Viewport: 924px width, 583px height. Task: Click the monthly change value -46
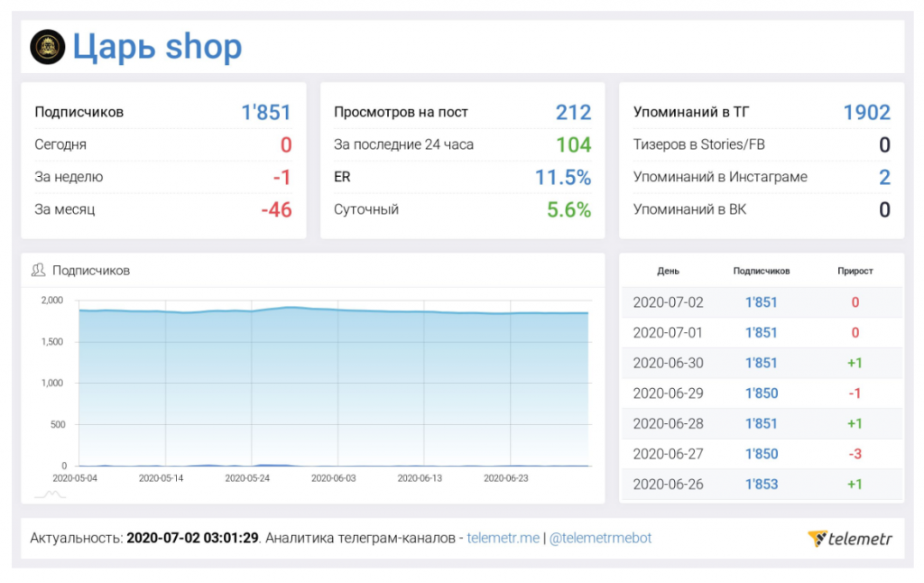pos(276,210)
